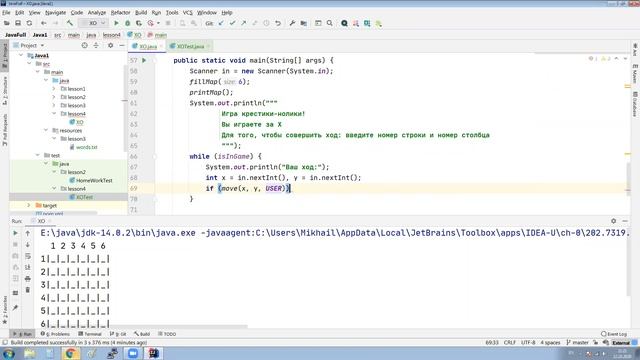This screenshot has height=360, width=640.
Task: Expand the lesson3 package under main/java
Action: click(x=54, y=105)
